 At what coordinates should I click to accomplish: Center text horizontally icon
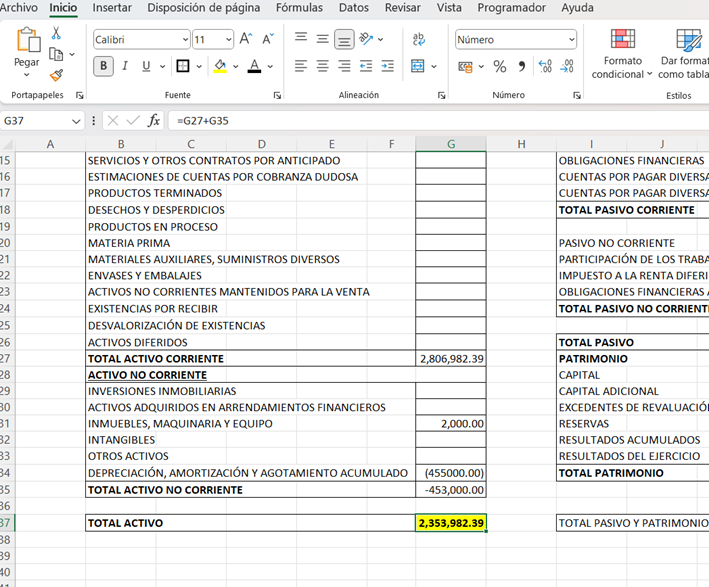pos(322,66)
